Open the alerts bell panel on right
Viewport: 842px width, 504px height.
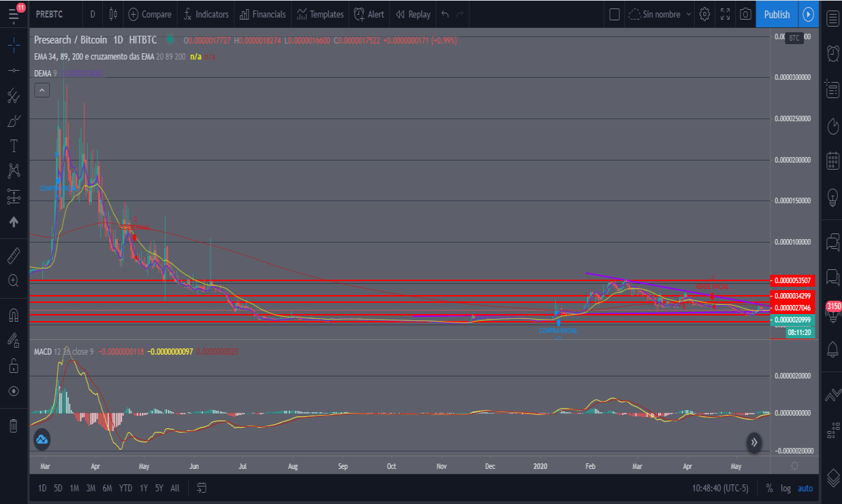(833, 348)
